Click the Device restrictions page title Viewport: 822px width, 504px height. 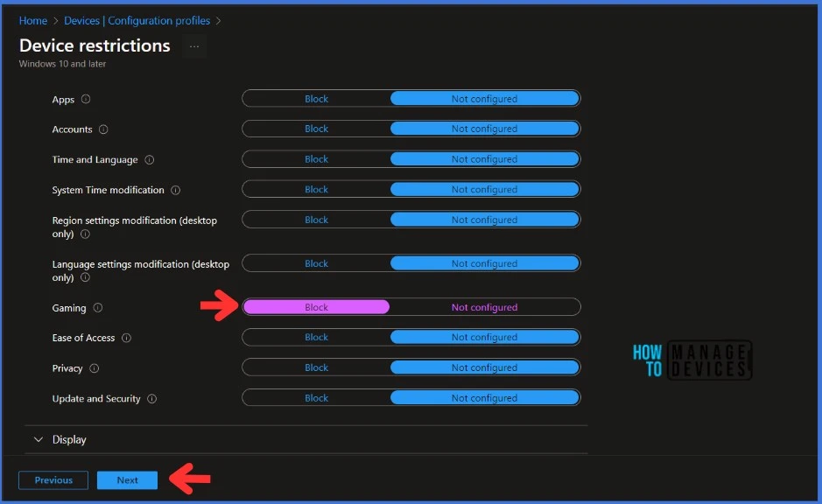[x=95, y=45]
